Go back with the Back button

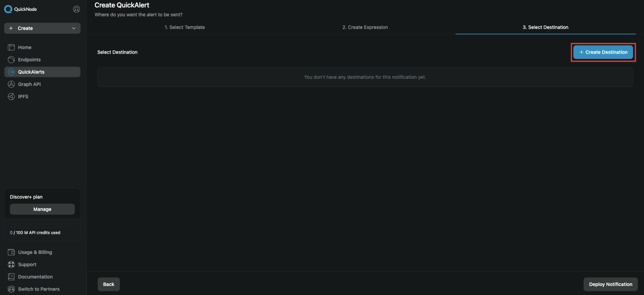109,284
